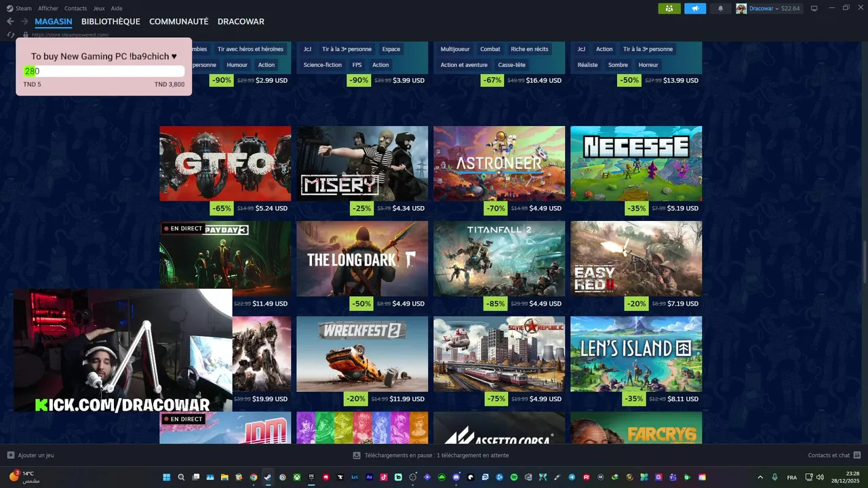Switch to Big Picture mode icon
Viewport: 868px width, 488px height.
pos(814,8)
